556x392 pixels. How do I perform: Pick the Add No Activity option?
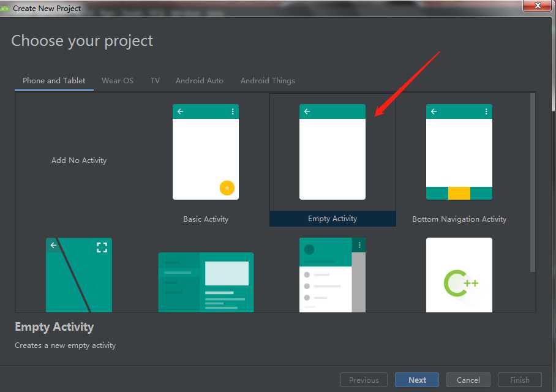(x=79, y=160)
